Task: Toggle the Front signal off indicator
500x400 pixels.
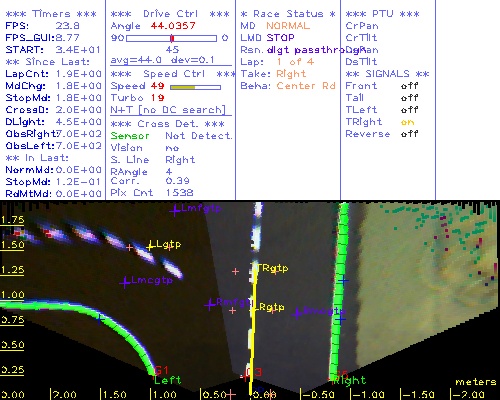Action: click(409, 86)
